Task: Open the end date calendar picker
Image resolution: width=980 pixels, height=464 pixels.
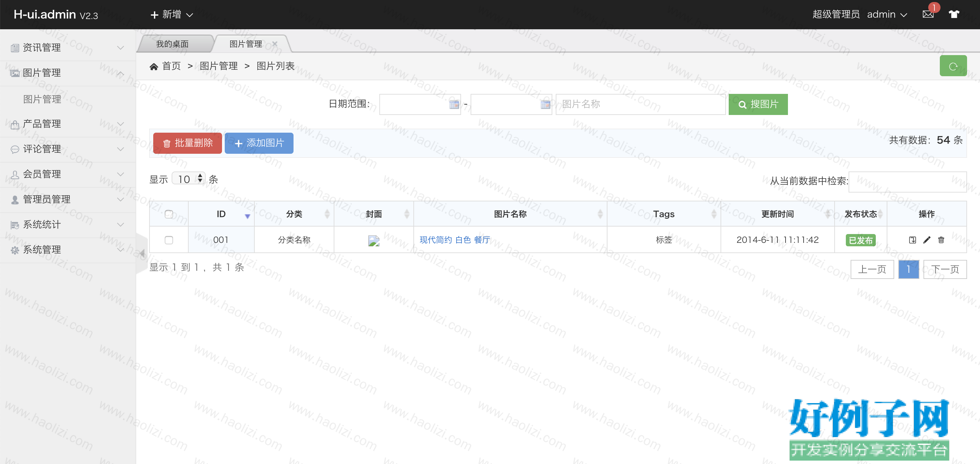Action: pyautogui.click(x=545, y=104)
